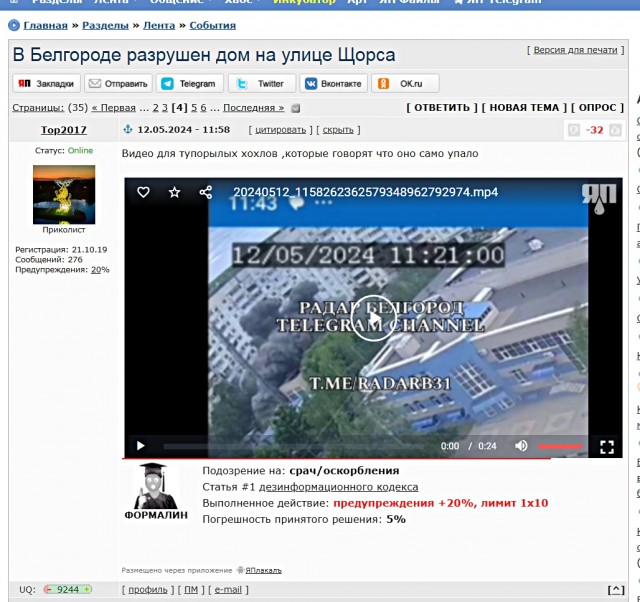Play the video using center play button

tap(373, 318)
